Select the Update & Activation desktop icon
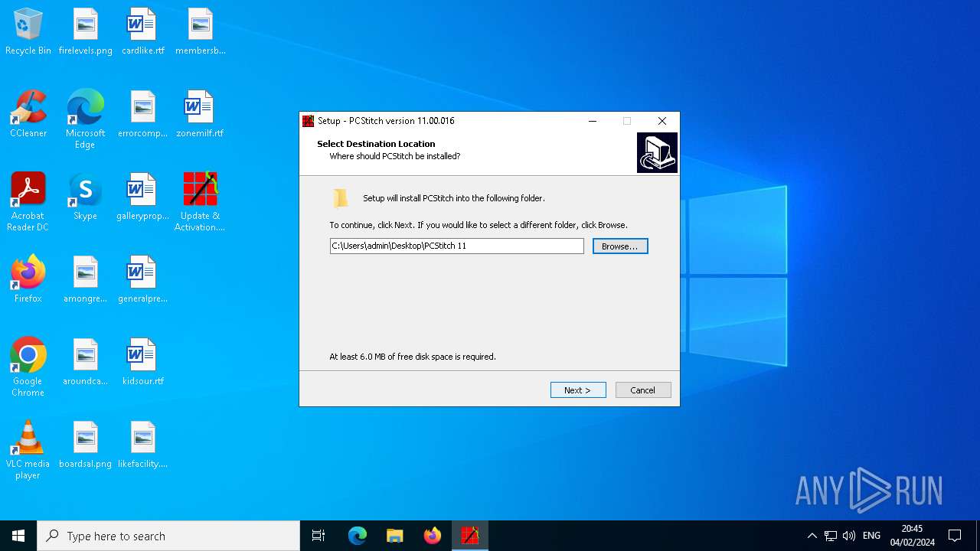980x551 pixels. (x=200, y=202)
